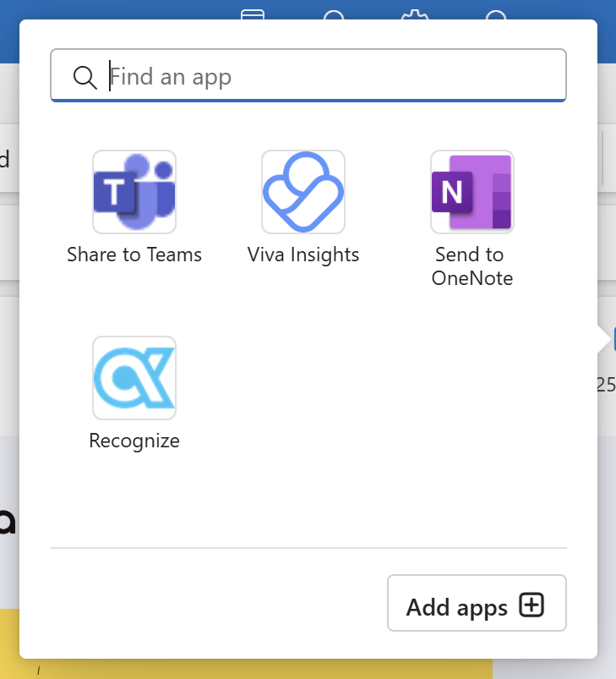Open the Share to Teams app icon
The height and width of the screenshot is (679, 616).
[134, 192]
